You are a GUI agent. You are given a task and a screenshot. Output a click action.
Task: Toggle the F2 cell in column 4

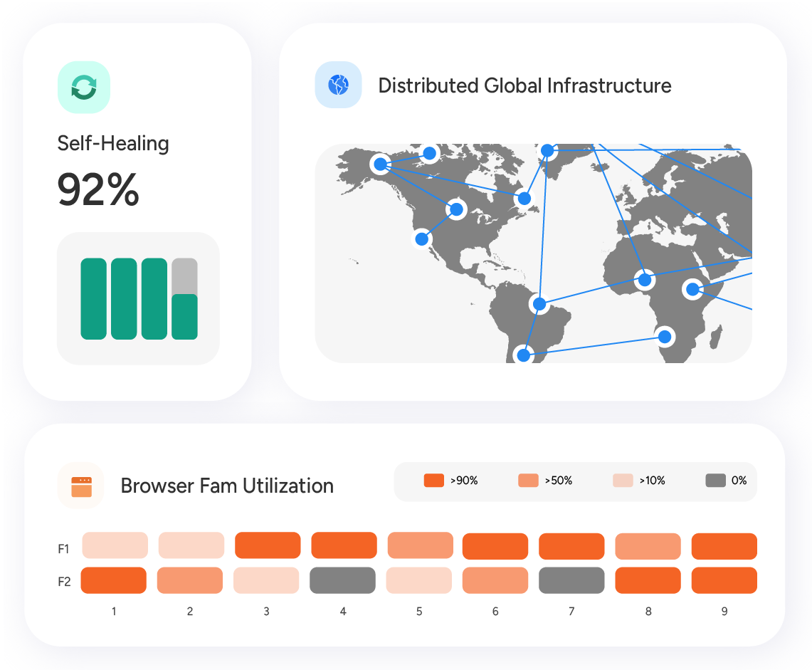(x=342, y=580)
